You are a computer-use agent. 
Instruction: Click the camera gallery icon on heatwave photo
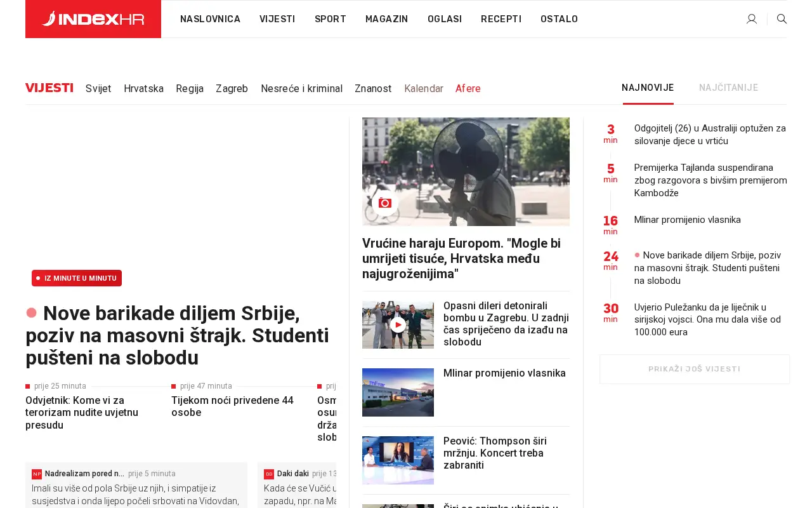click(385, 203)
